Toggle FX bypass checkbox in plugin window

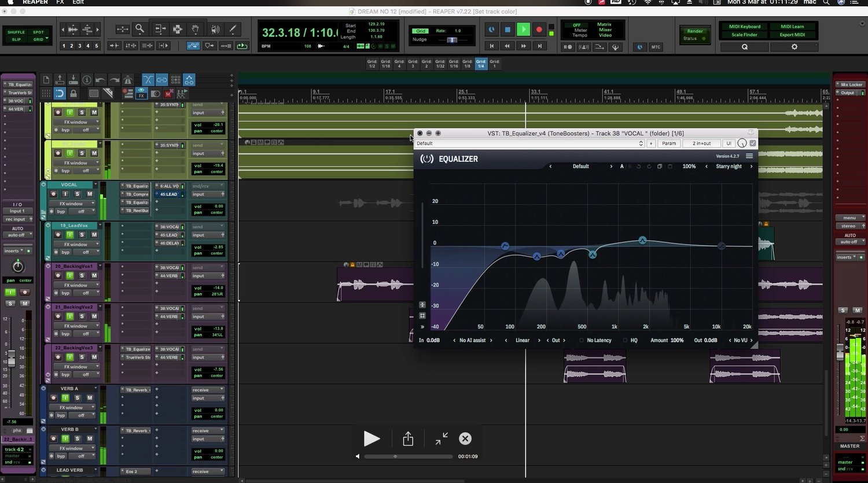[x=753, y=143]
